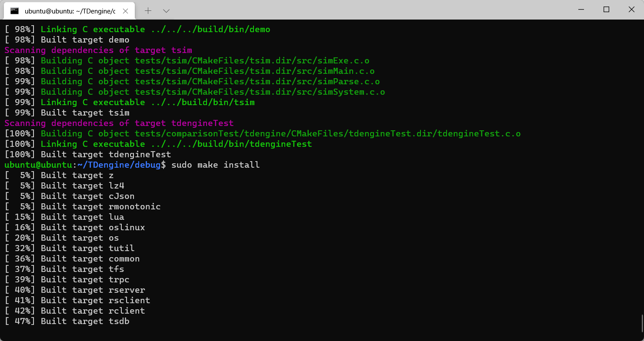644x341 pixels.
Task: Click the 'Built target rmonotonic' line
Action: click(83, 207)
